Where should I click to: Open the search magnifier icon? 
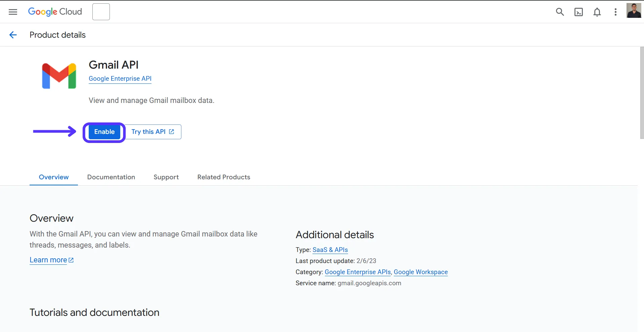[560, 12]
